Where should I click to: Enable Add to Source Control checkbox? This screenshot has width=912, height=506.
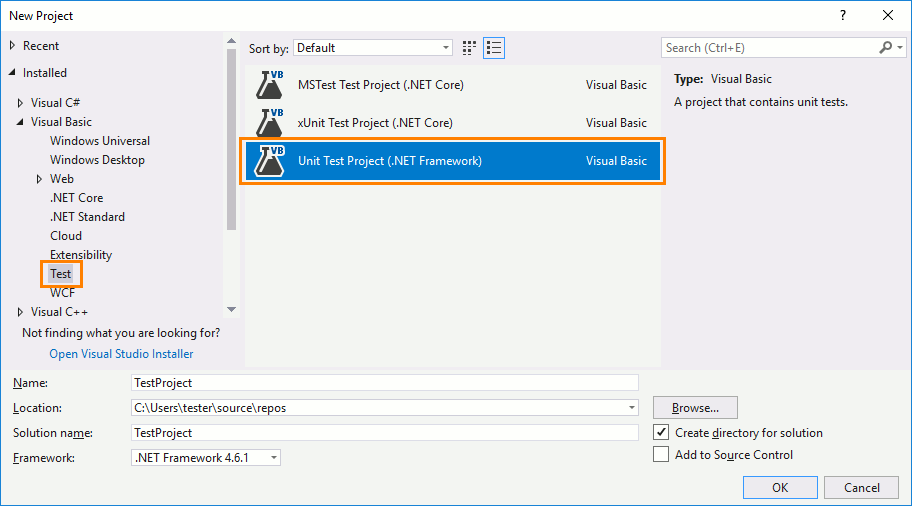(x=661, y=454)
